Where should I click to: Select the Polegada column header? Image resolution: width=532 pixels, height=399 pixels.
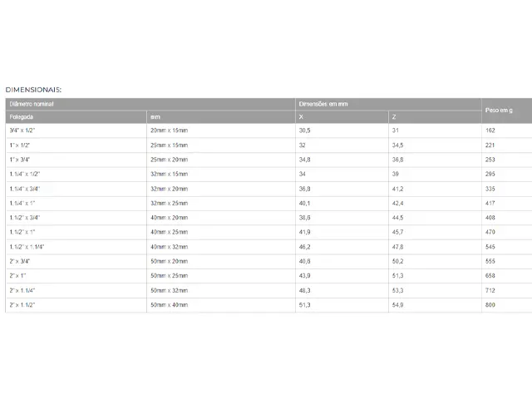76,117
